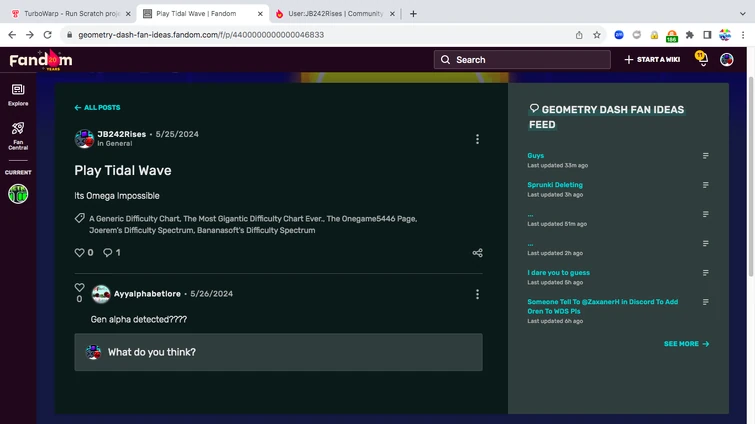
Task: Open the notifications bell
Action: (x=702, y=59)
